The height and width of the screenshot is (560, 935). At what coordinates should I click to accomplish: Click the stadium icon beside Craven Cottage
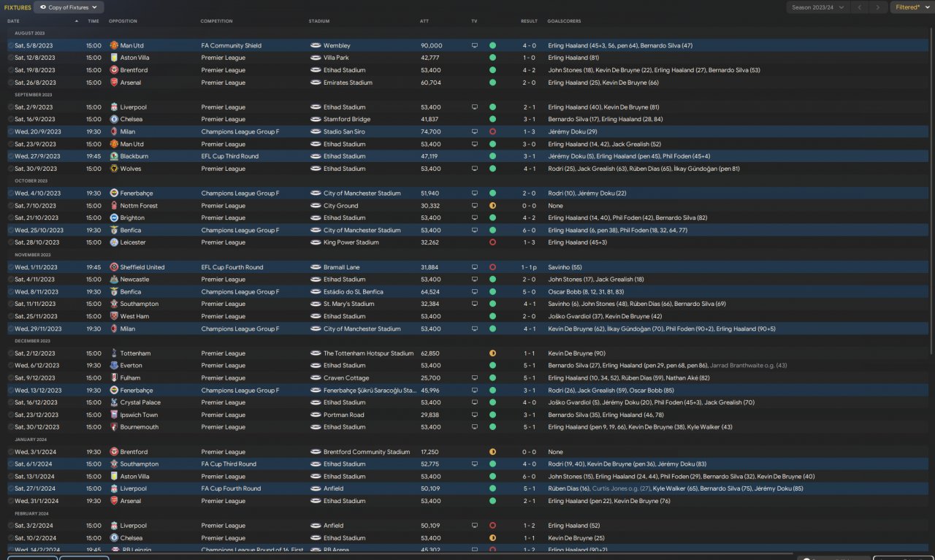315,378
